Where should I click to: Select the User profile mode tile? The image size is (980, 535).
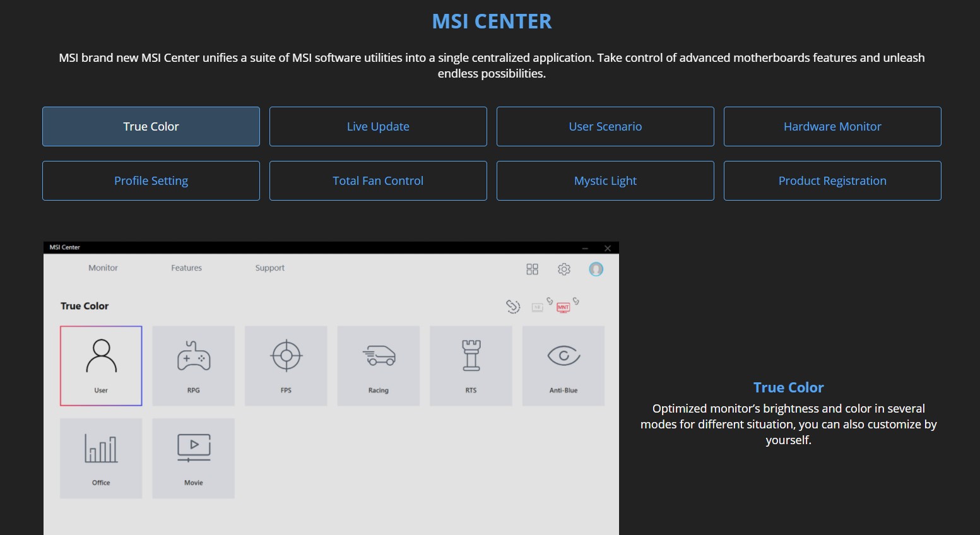coord(101,365)
